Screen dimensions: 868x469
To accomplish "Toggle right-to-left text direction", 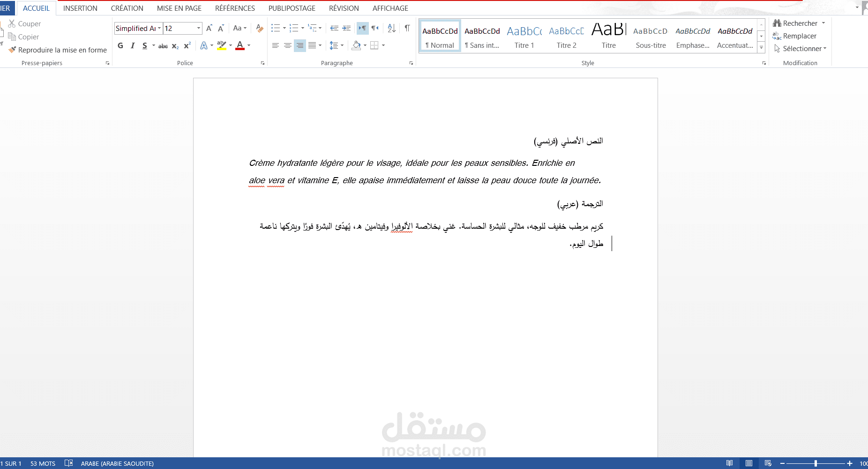I will 375,28.
